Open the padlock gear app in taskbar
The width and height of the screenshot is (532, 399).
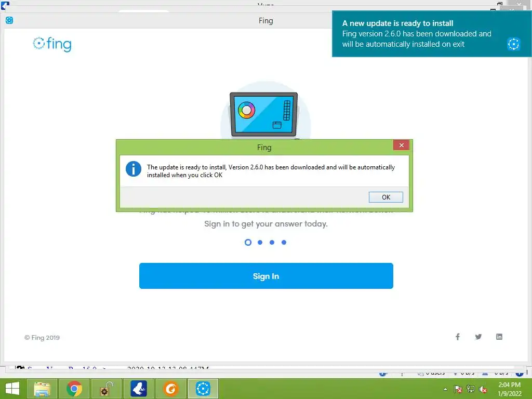tap(106, 389)
